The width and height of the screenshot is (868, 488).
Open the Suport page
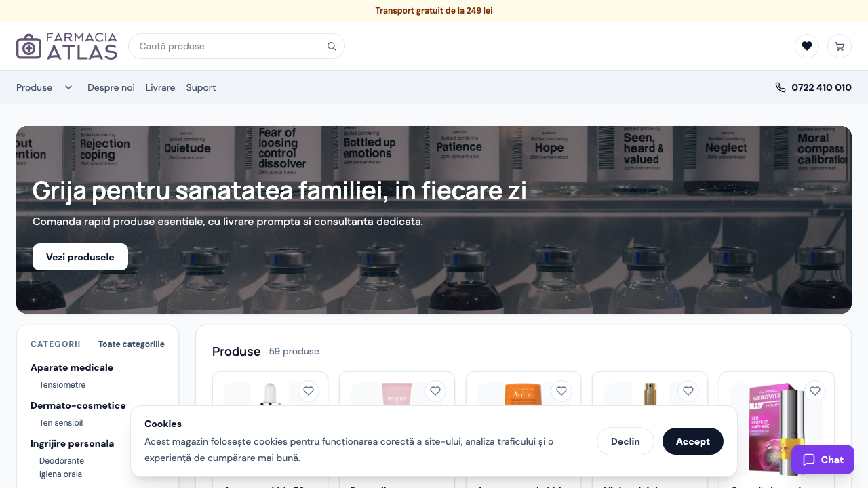coord(201,87)
